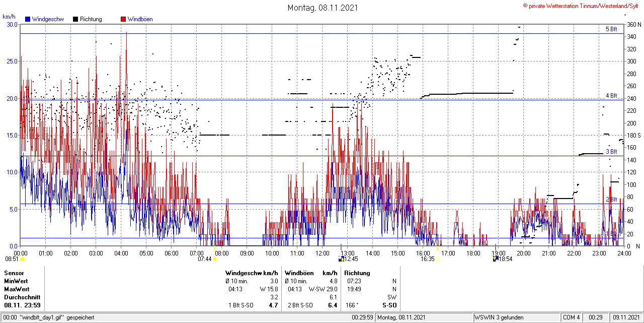The width and height of the screenshot is (644, 323).
Task: Click the 24:00 time axis tick label
Action: (x=624, y=253)
